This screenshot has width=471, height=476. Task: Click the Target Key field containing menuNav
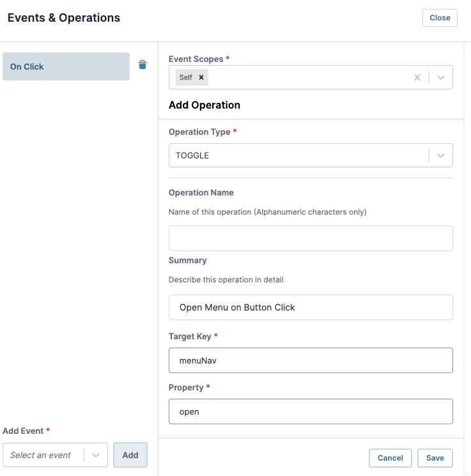(x=311, y=360)
